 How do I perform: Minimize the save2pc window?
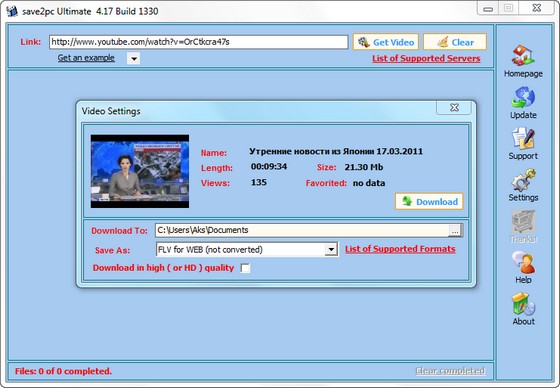pyautogui.click(x=488, y=9)
